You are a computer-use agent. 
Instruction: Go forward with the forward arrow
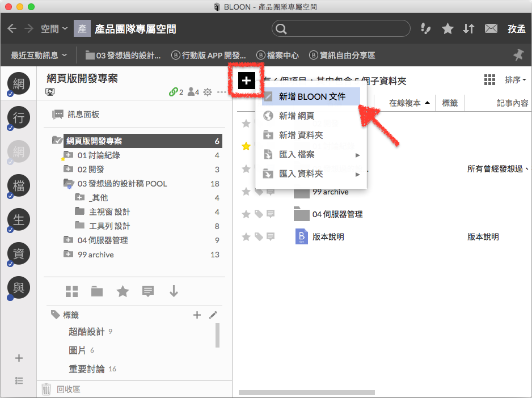(29, 28)
